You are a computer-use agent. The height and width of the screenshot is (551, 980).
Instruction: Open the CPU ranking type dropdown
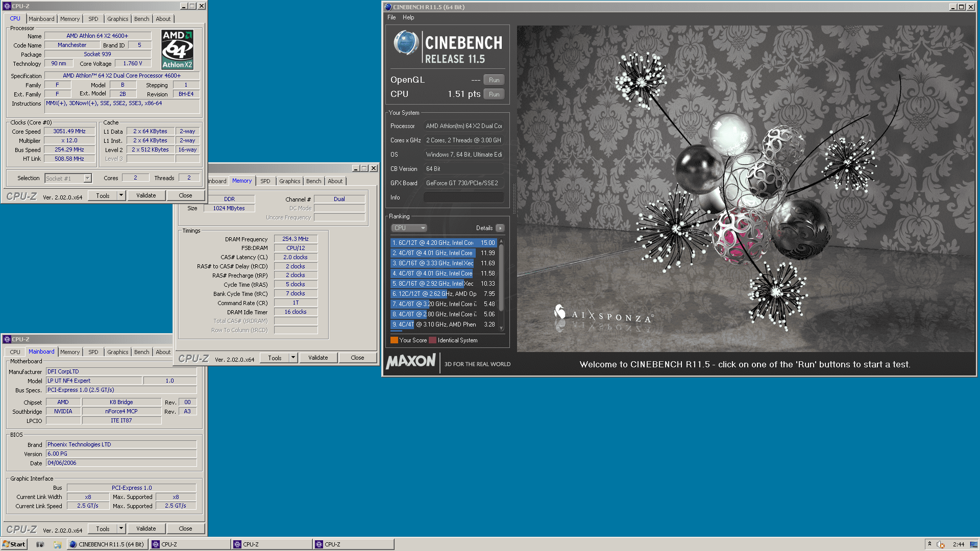(409, 228)
